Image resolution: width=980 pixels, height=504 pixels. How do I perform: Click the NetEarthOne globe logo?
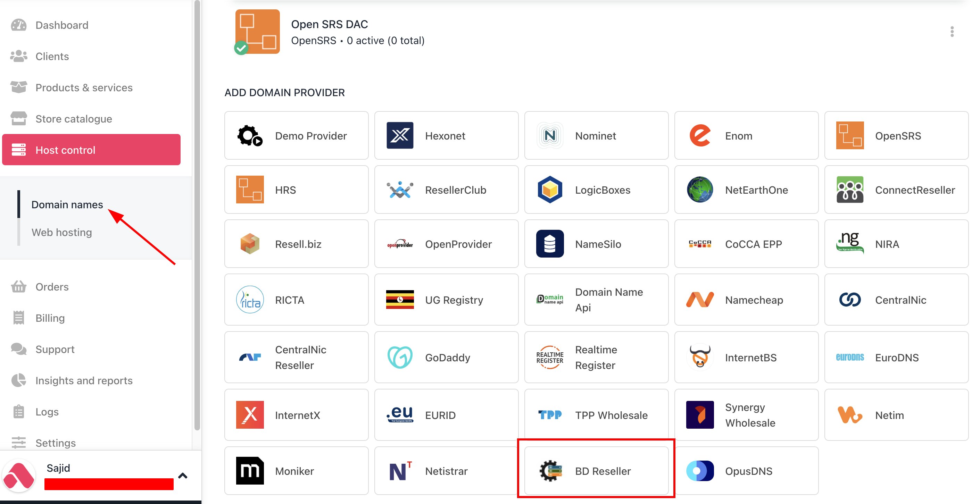700,190
